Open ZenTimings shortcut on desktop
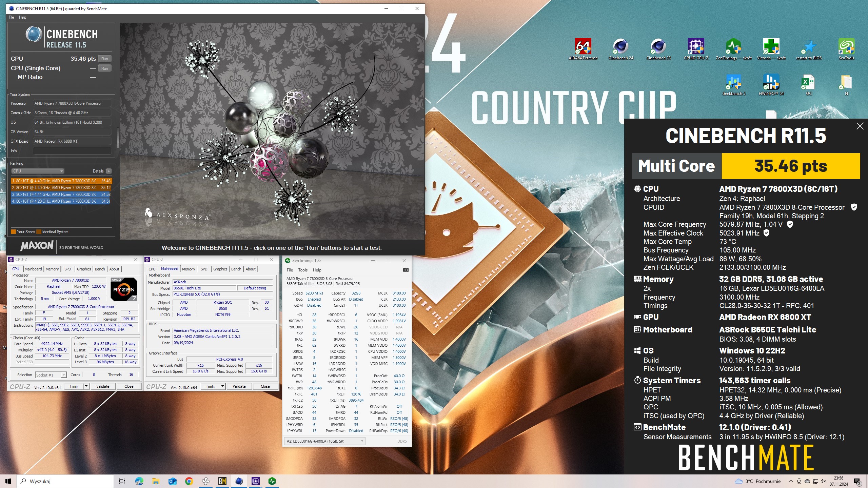The height and width of the screenshot is (488, 868). pos(733,49)
